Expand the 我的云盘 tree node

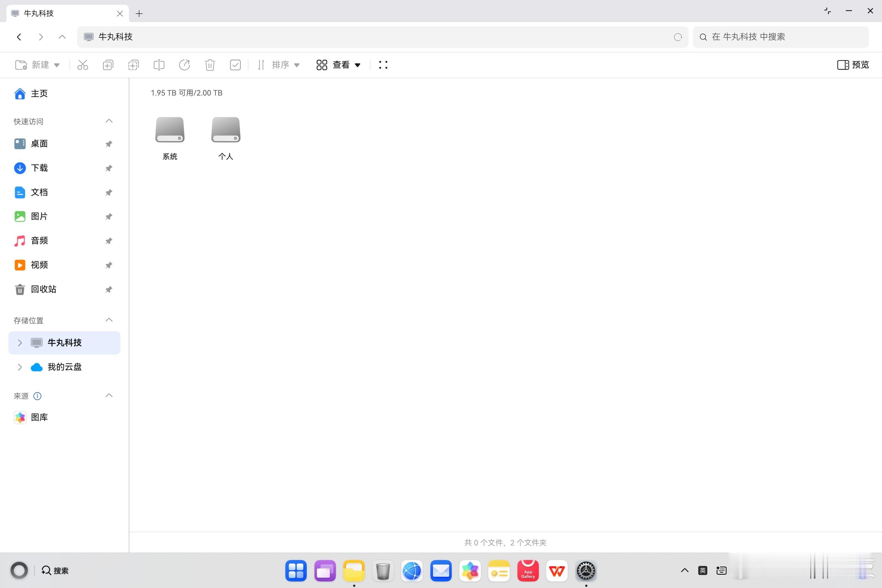point(20,367)
